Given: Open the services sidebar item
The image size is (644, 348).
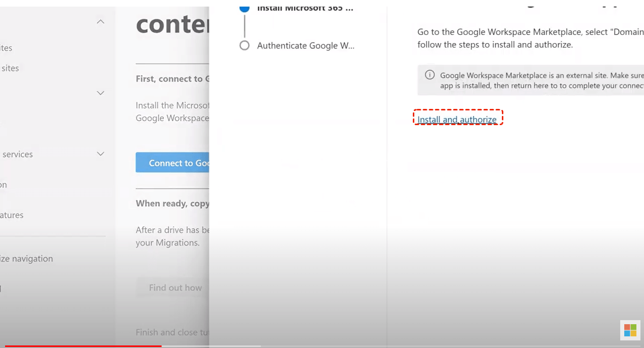Looking at the screenshot, I should (x=17, y=154).
